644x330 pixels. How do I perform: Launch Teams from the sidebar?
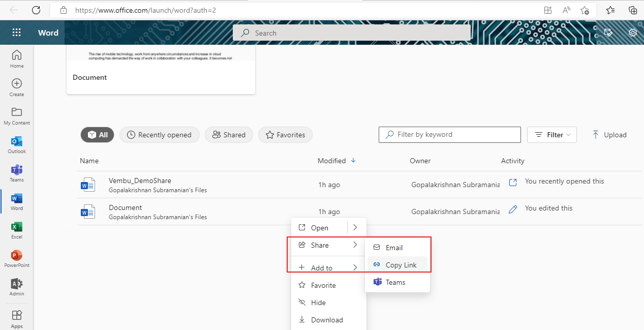tap(17, 173)
